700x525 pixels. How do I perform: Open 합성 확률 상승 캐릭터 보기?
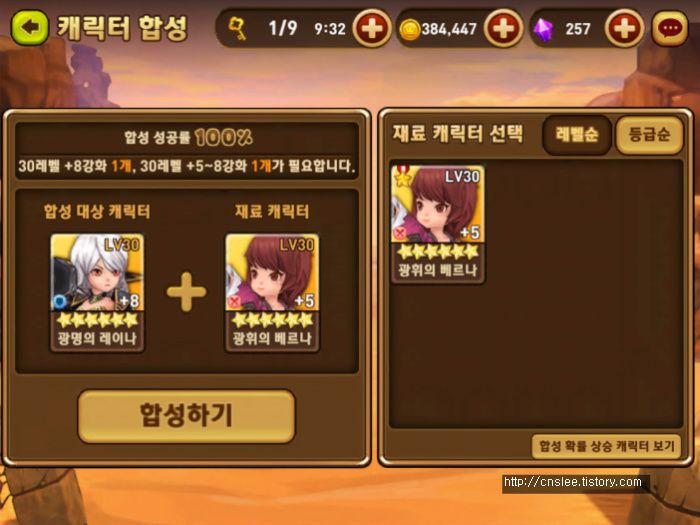[606, 446]
